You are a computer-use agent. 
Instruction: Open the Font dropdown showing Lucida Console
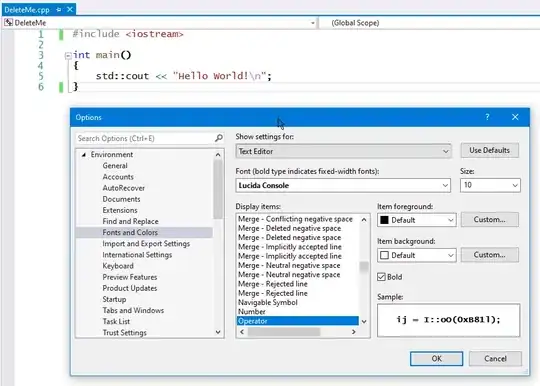[x=343, y=185]
